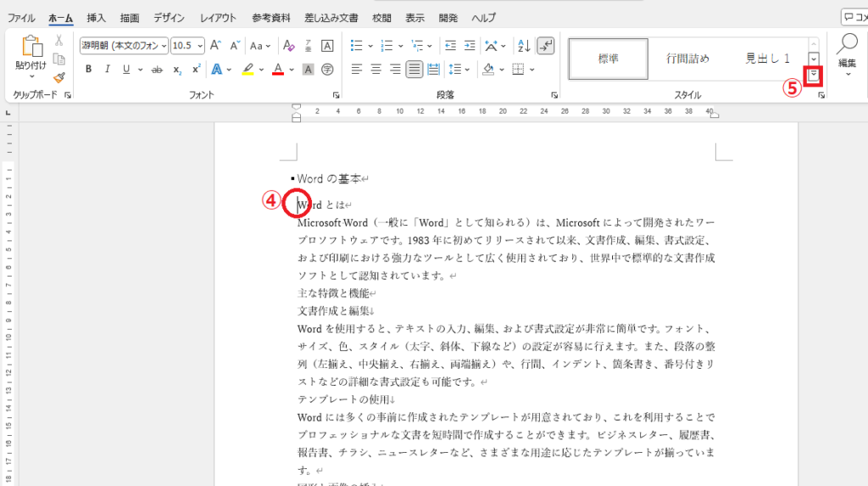Viewport: 868px width, 486px height.
Task: Click the left indent marker on ruler
Action: click(296, 118)
